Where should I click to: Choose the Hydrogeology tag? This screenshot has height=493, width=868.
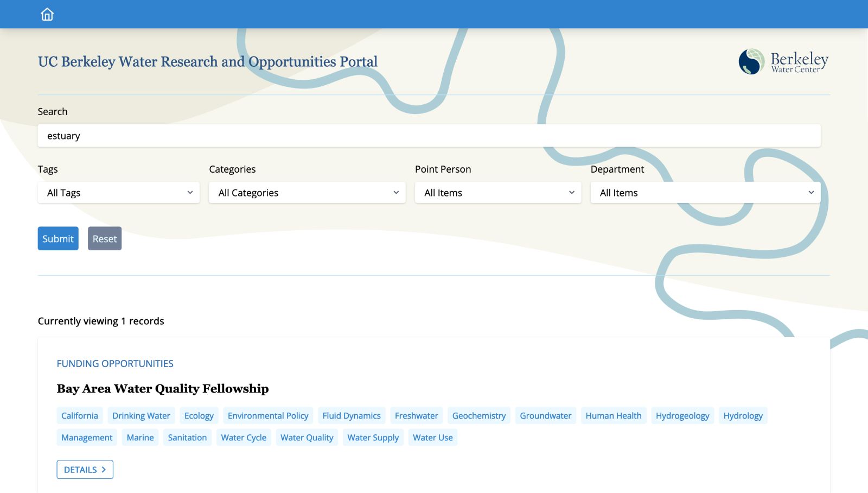(682, 415)
